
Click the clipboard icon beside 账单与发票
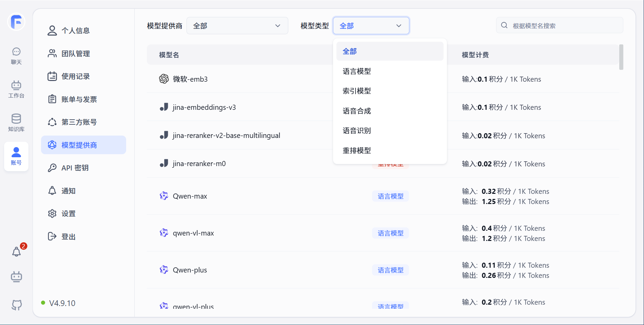click(52, 99)
